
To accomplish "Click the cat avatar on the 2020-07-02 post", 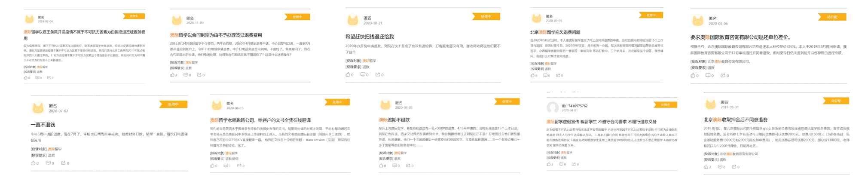I will click(x=38, y=108).
